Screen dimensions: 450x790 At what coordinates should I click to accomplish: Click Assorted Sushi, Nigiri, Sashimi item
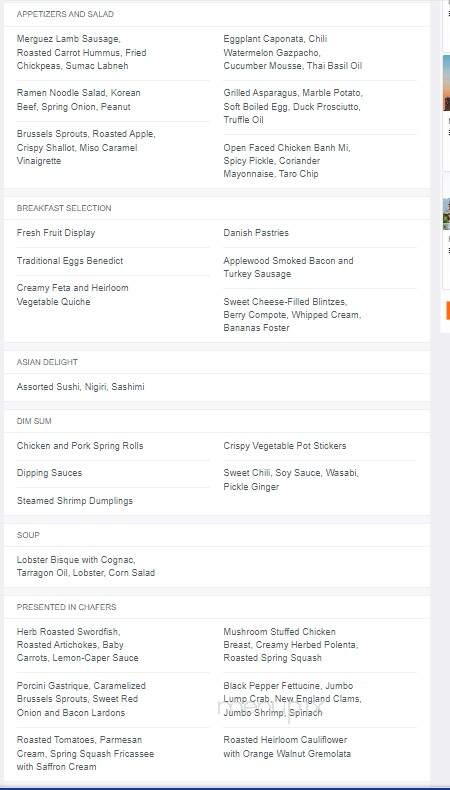(81, 387)
